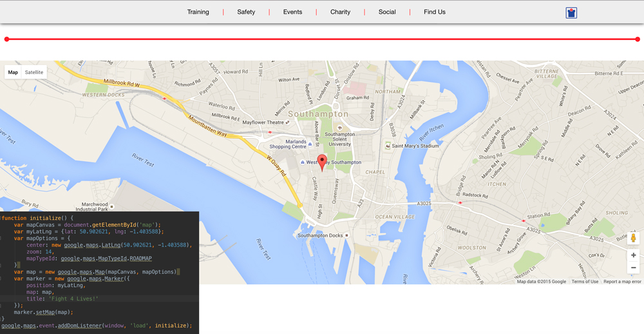
Task: Click the Report a map error link
Action: coord(622,282)
